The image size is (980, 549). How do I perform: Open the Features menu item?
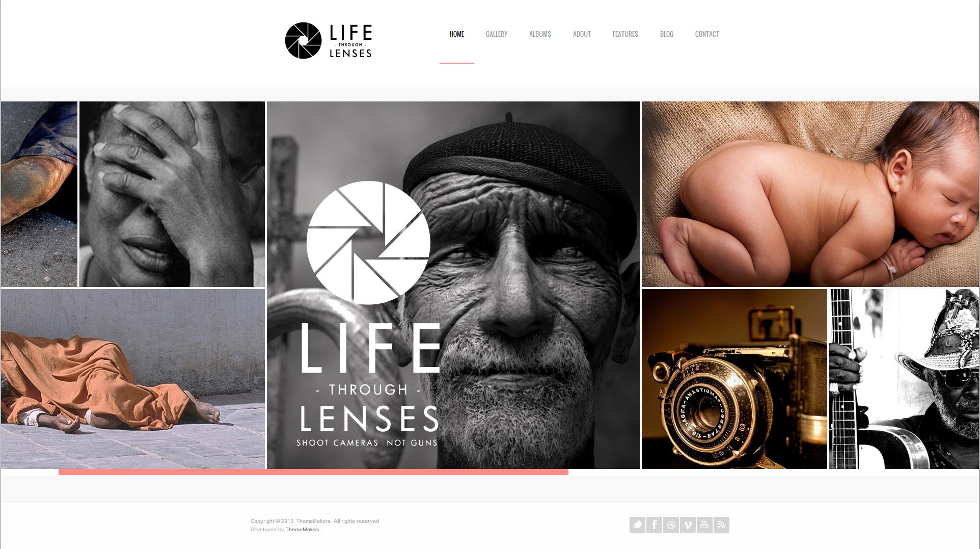coord(625,34)
